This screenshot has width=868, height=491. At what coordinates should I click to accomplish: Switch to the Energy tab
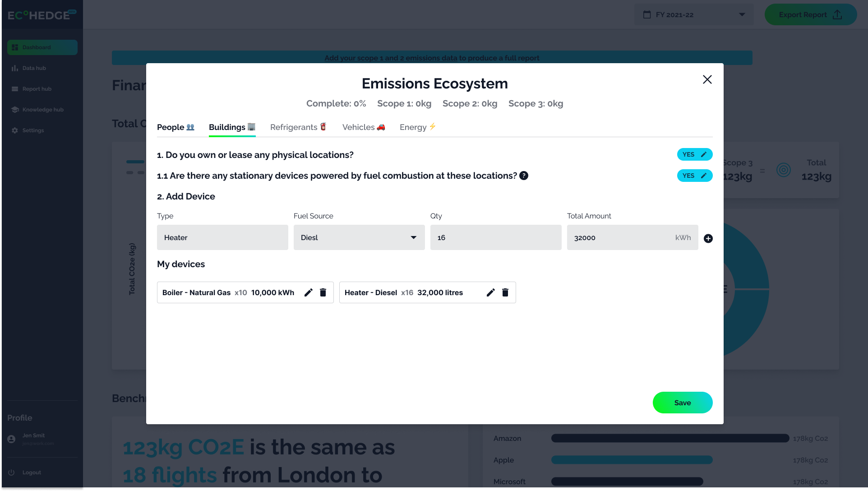(x=418, y=127)
